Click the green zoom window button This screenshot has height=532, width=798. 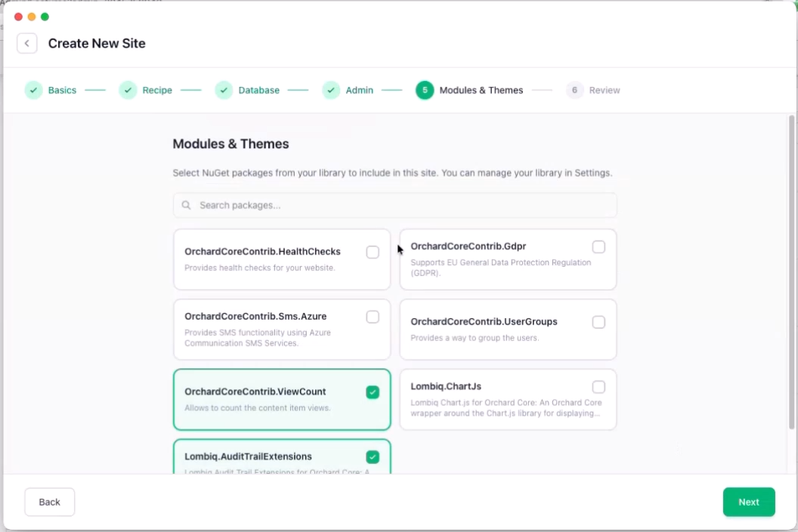45,17
